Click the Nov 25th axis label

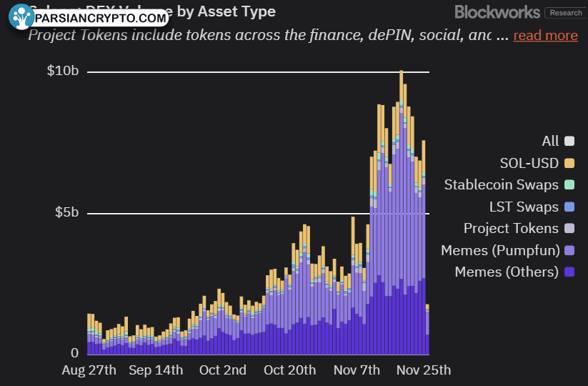[x=424, y=370]
